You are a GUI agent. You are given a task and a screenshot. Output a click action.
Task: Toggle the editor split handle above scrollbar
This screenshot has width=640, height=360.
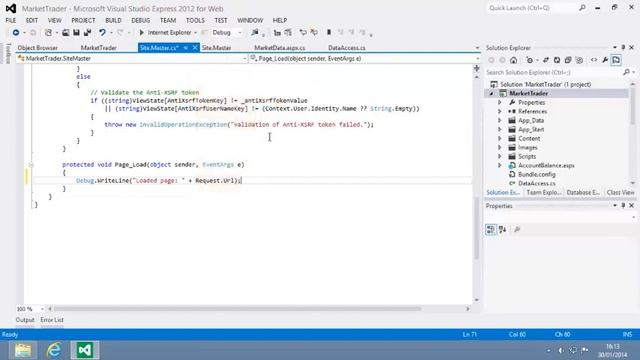pos(477,69)
